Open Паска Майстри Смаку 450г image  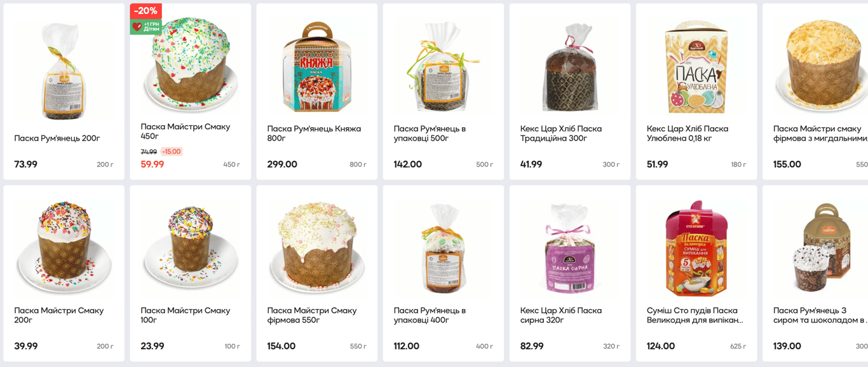(190, 65)
